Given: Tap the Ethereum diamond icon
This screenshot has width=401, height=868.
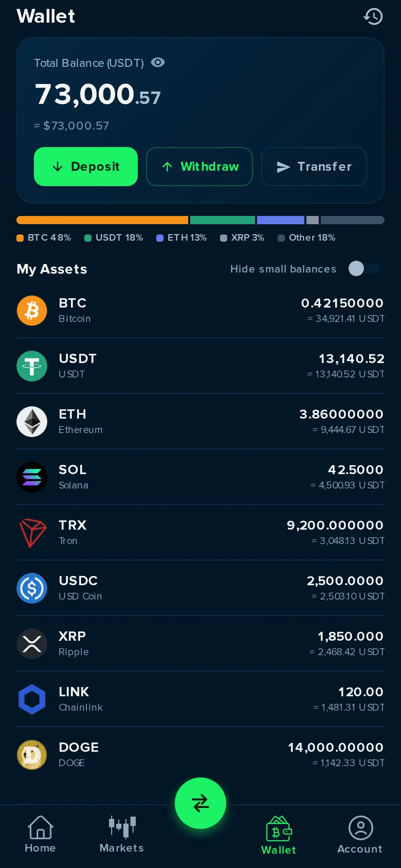Looking at the screenshot, I should pyautogui.click(x=32, y=422).
